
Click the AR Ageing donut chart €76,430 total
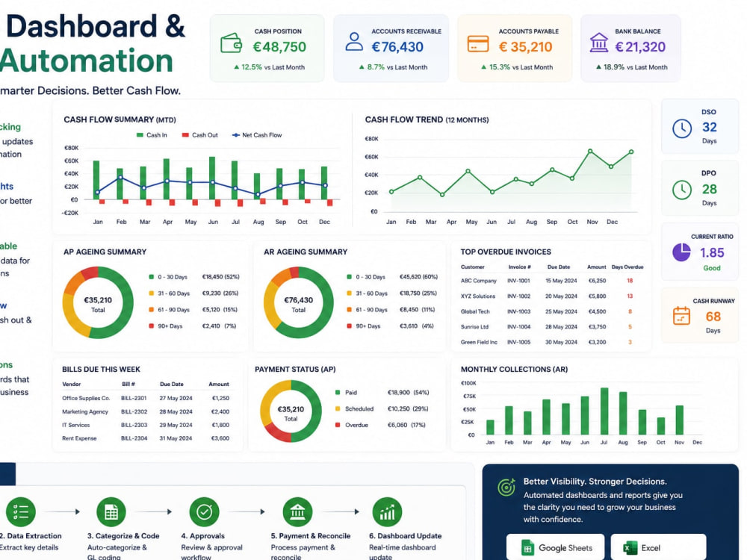pyautogui.click(x=298, y=300)
